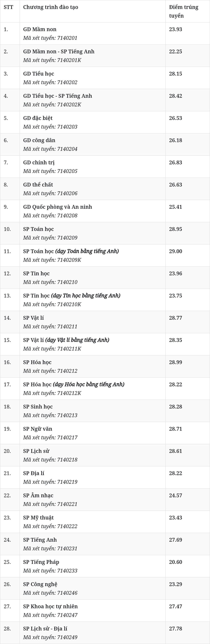
Task: Click the score 28.99 for SP Hóa học
Action: point(176,362)
